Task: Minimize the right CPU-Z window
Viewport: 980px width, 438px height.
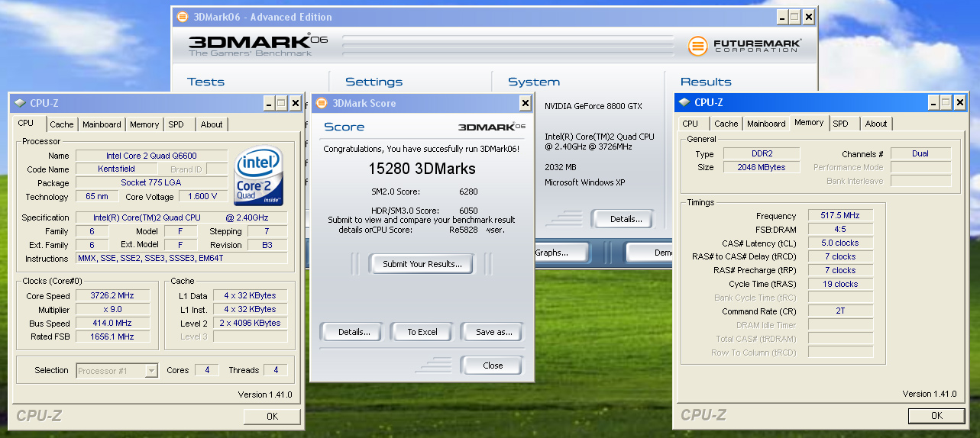Action: click(933, 102)
